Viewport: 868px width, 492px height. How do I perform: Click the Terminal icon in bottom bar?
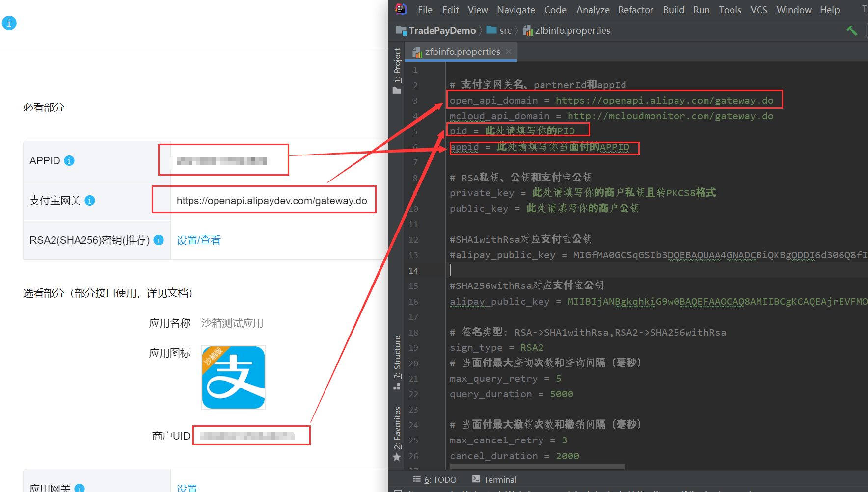pos(476,479)
